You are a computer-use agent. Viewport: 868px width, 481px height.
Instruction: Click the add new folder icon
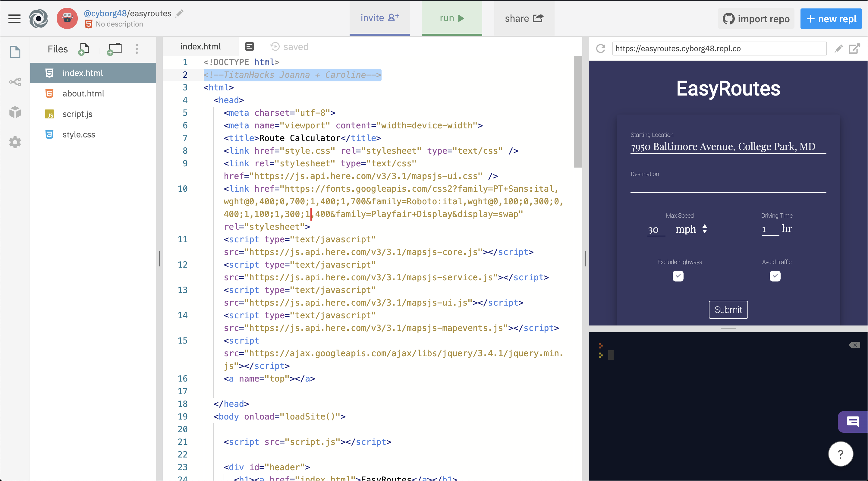coord(114,49)
